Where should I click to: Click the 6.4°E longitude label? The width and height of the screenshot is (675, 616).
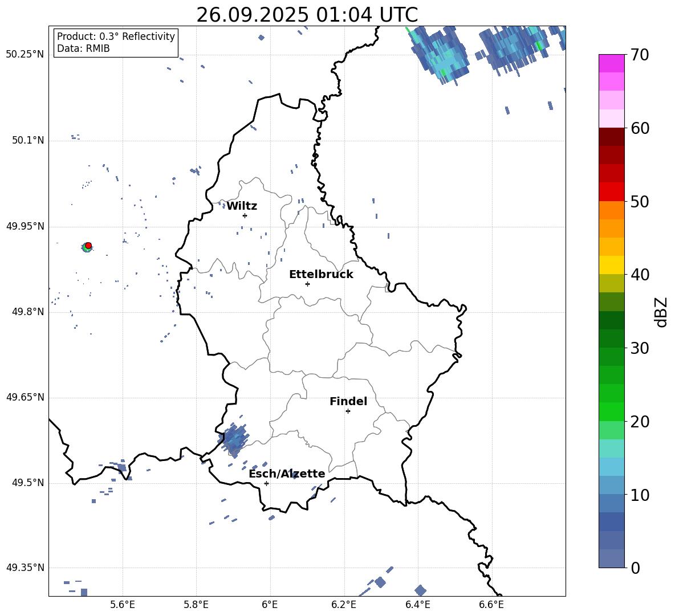click(417, 605)
